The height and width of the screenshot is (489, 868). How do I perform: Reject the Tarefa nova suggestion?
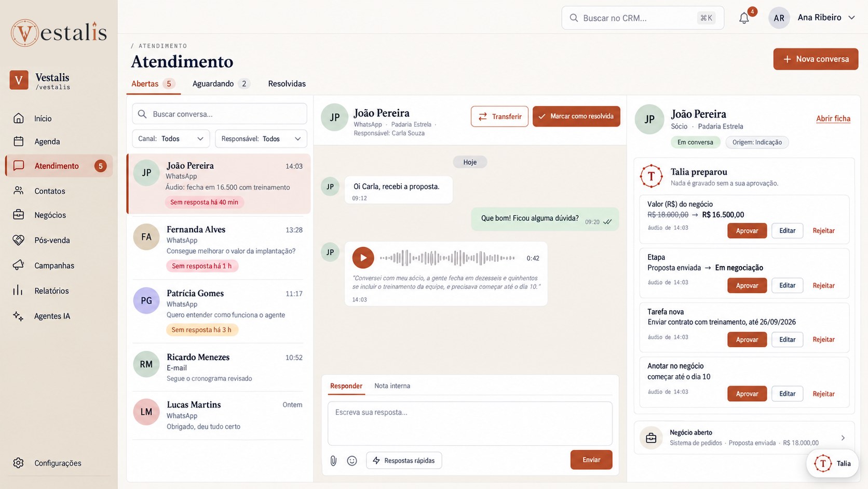tap(823, 339)
